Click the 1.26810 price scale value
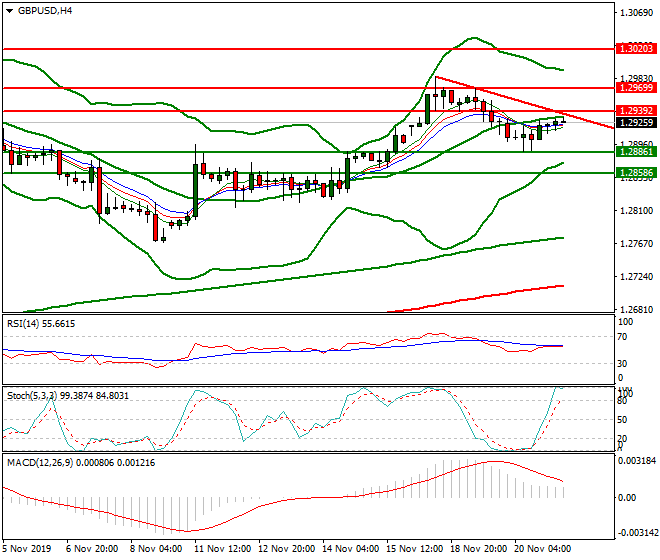Image resolution: width=660 pixels, height=560 pixels. pos(637,309)
